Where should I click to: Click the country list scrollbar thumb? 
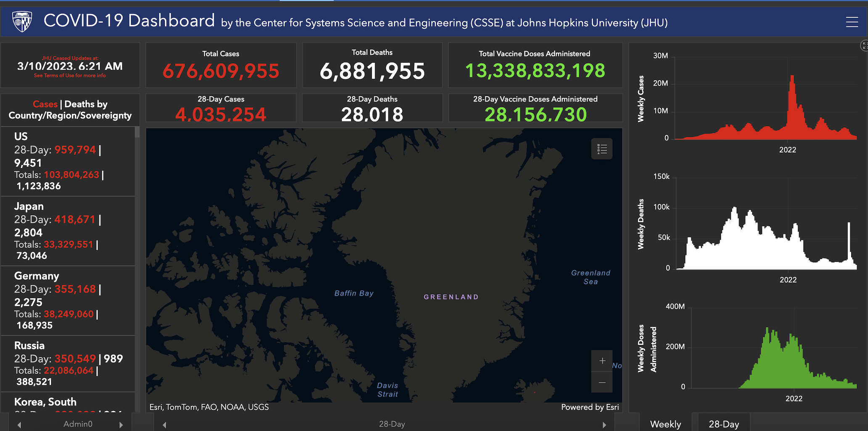tap(137, 132)
